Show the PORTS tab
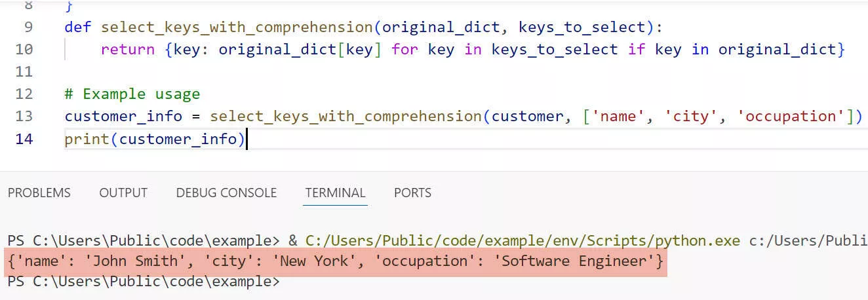The height and width of the screenshot is (300, 868). (412, 193)
